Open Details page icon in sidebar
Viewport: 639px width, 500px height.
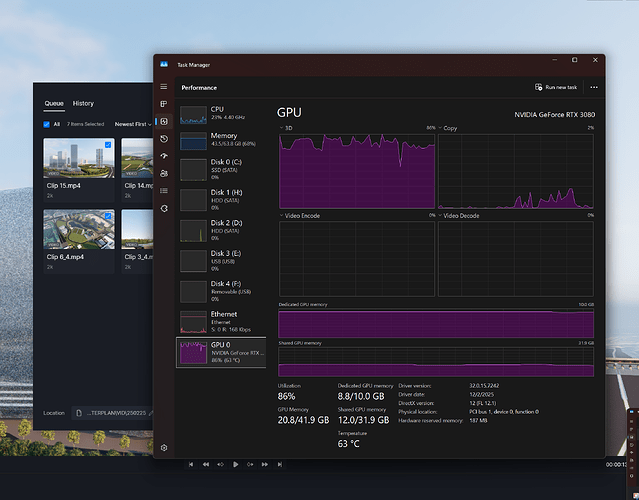click(x=164, y=191)
